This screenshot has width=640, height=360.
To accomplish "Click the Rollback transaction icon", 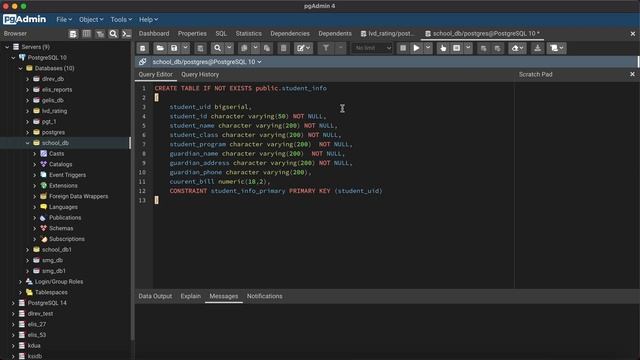I will point(497,48).
